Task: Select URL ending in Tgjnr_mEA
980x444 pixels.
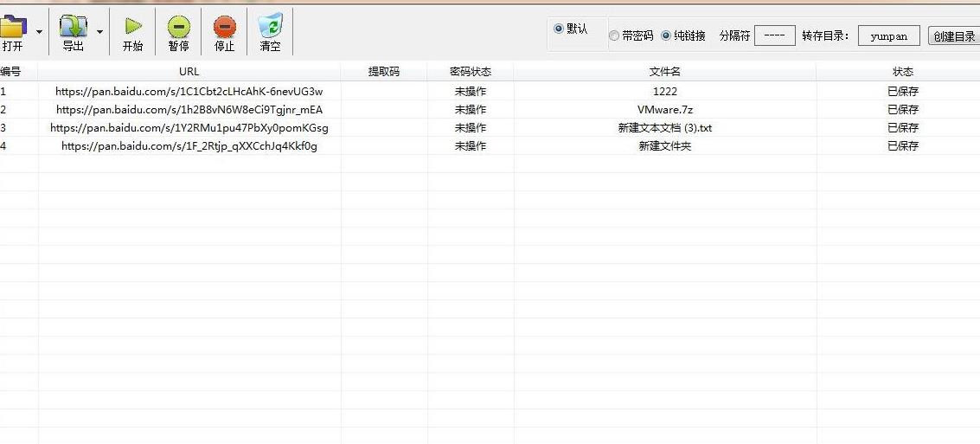Action: [189, 109]
